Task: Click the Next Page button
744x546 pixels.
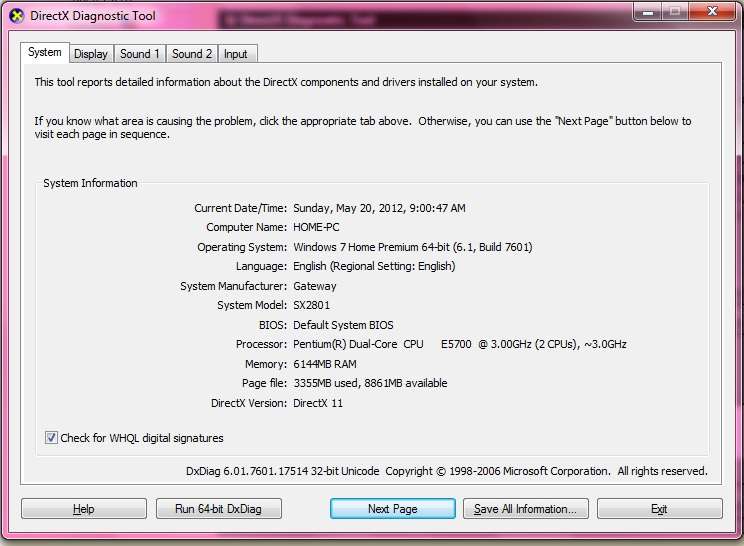Action: click(392, 509)
